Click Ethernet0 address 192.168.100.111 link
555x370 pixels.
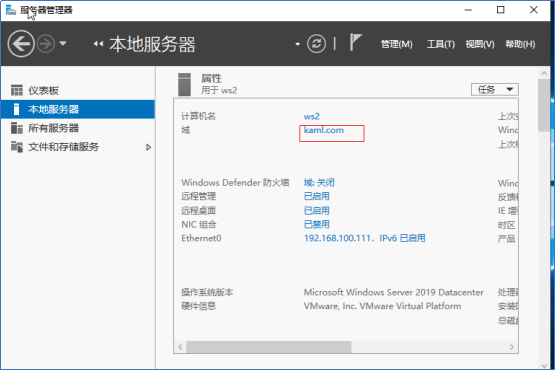tap(365, 238)
